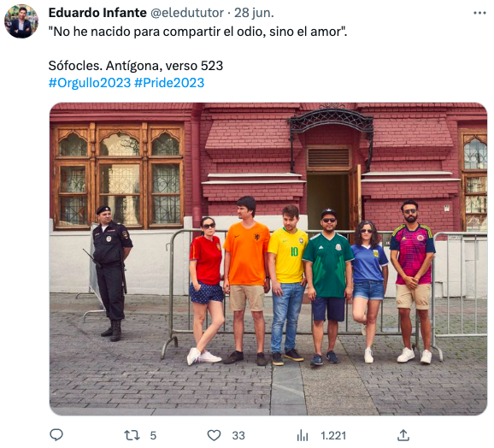Retweet using the arrows icon
Viewport: 494px width, 448px height.
(132, 435)
